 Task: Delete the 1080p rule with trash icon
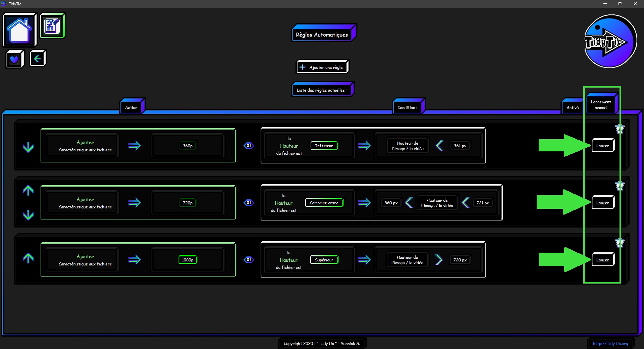620,243
